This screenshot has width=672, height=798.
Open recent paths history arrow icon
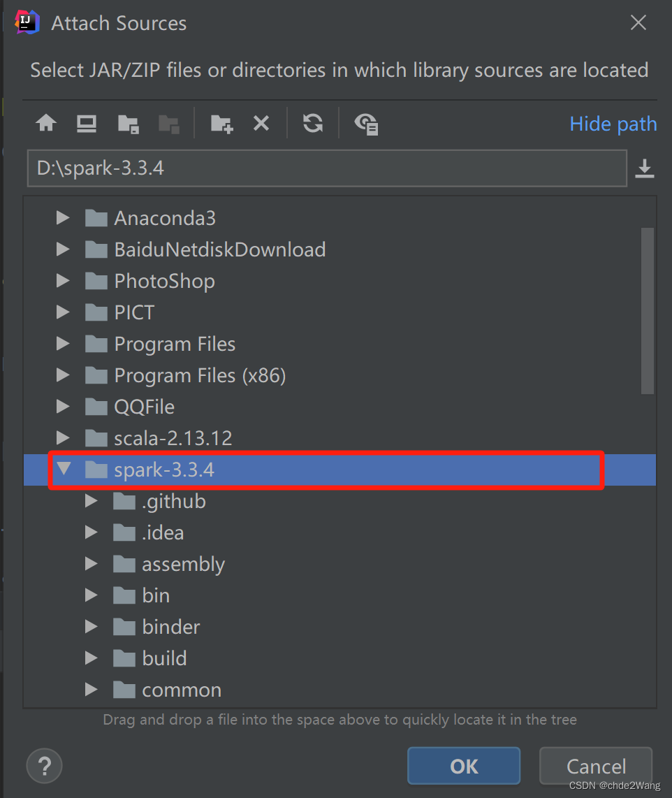click(x=645, y=168)
